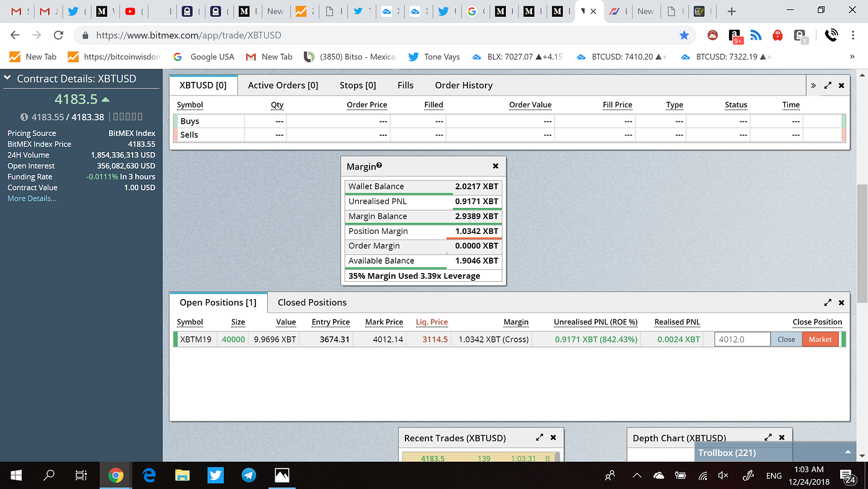Screen dimensions: 868x489
Task: Open the Twitter app on the taskbar
Action: pos(215,475)
